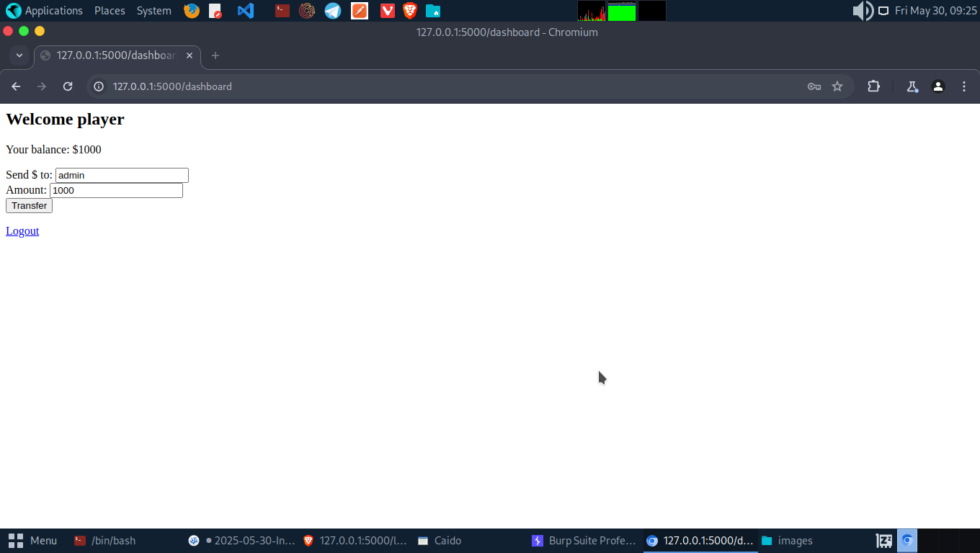Open the notifications panel icon

(x=883, y=11)
